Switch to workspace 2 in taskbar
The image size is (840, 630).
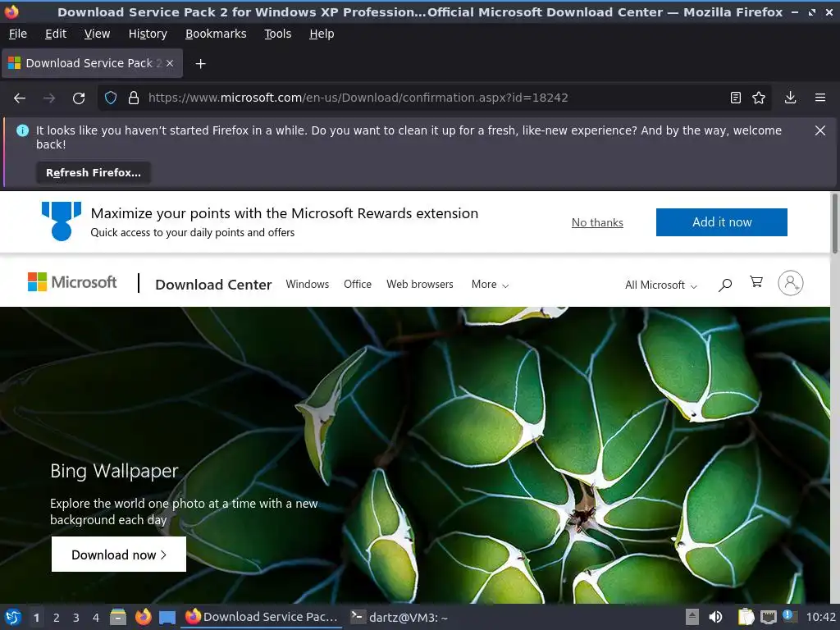click(57, 618)
